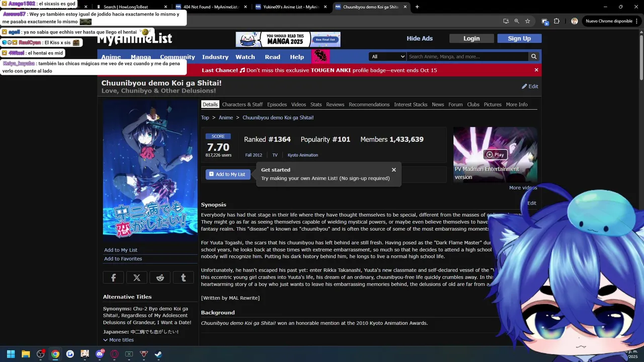Open File Explorer from the taskbar
This screenshot has height=362, width=644.
tap(26, 354)
